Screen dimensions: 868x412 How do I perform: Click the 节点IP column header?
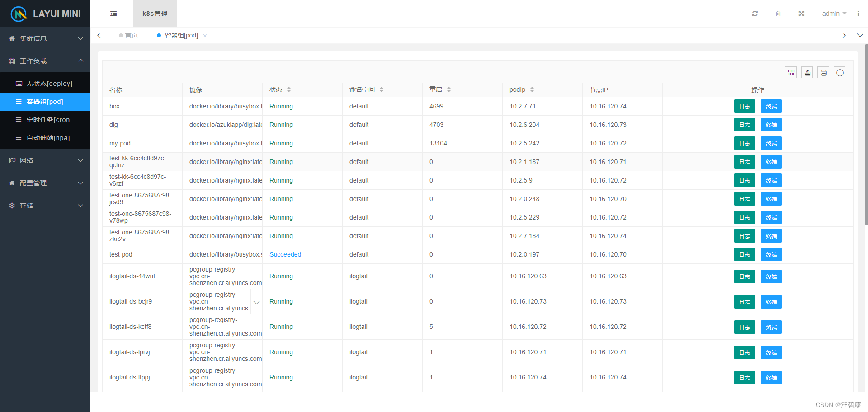coord(599,90)
